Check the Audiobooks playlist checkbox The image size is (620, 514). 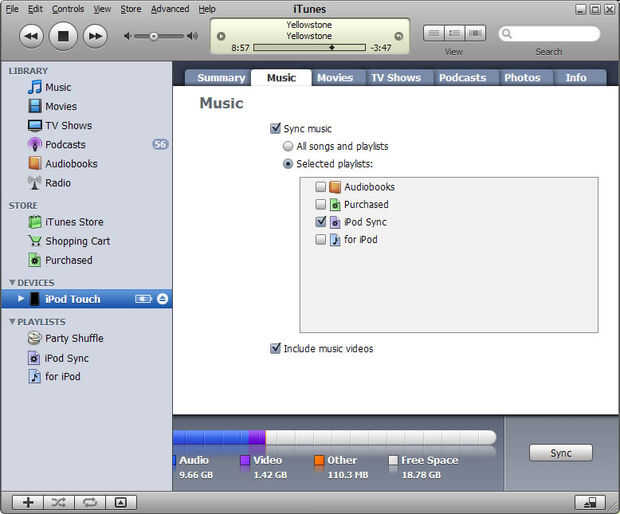[321, 187]
